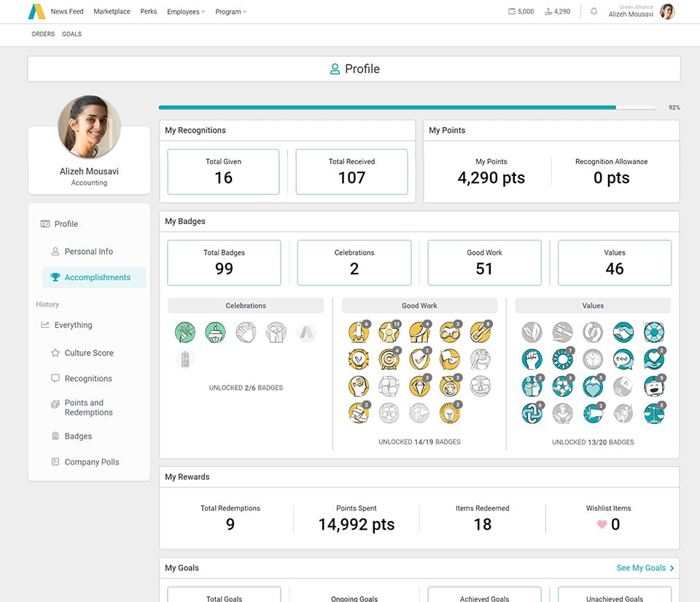Select the diamond Good Work badge

click(420, 386)
